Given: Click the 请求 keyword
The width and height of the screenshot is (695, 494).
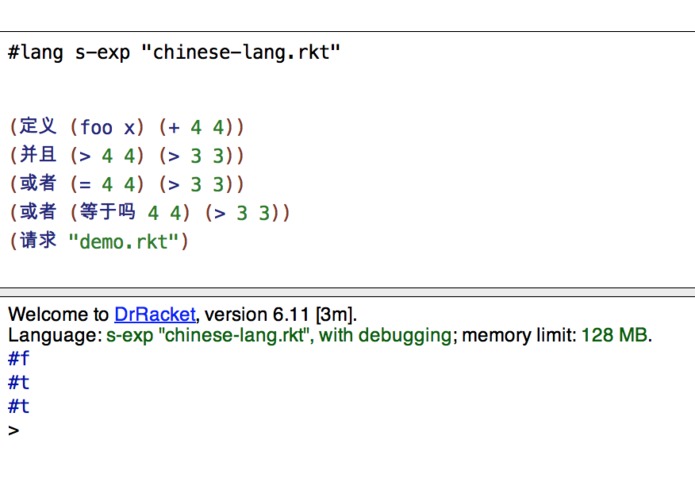Looking at the screenshot, I should coord(38,241).
